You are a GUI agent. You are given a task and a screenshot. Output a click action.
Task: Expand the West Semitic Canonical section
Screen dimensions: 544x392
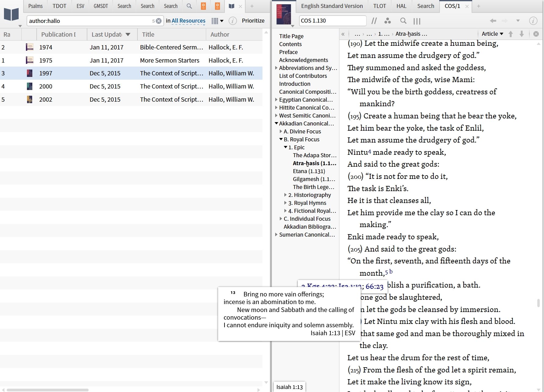coord(276,115)
